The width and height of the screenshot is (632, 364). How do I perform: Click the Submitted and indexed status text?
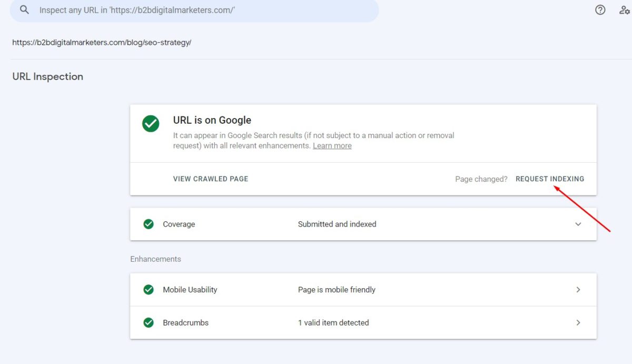click(x=337, y=224)
